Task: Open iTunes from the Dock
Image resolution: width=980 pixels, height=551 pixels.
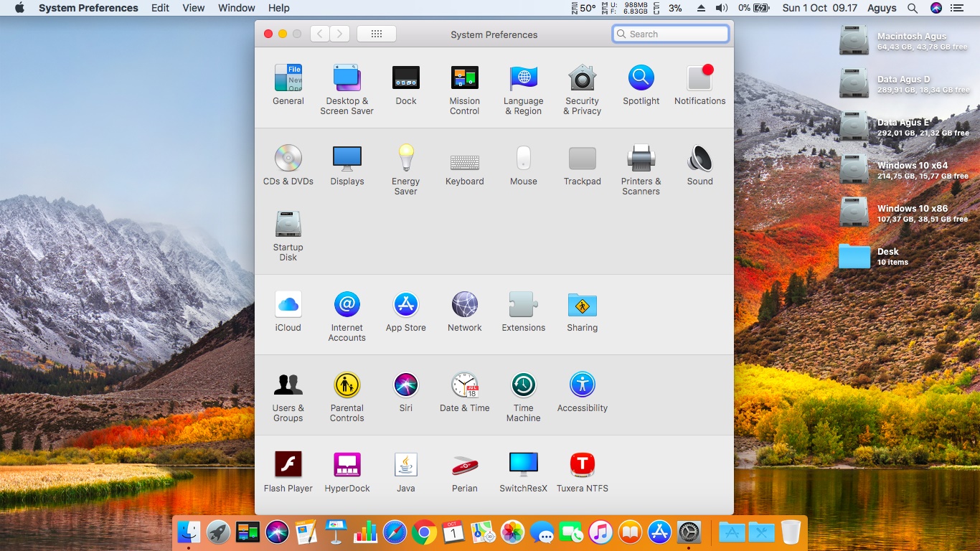Action: coord(600,532)
